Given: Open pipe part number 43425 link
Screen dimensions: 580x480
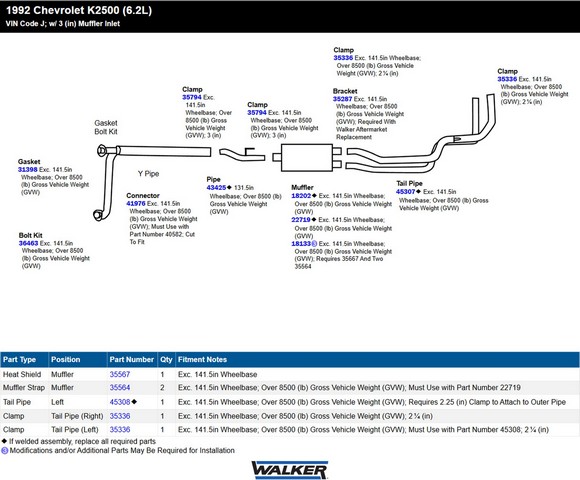Looking at the screenshot, I should click(x=216, y=188).
